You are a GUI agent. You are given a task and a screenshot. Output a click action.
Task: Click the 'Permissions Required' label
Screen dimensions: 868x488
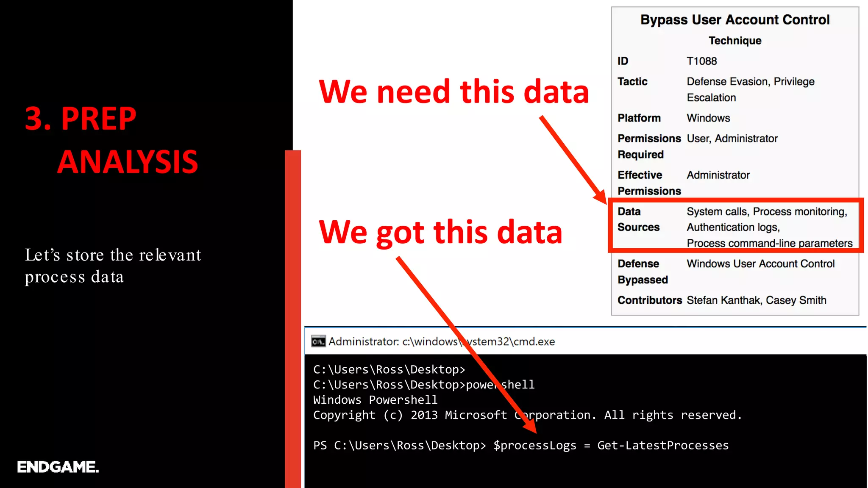point(649,146)
